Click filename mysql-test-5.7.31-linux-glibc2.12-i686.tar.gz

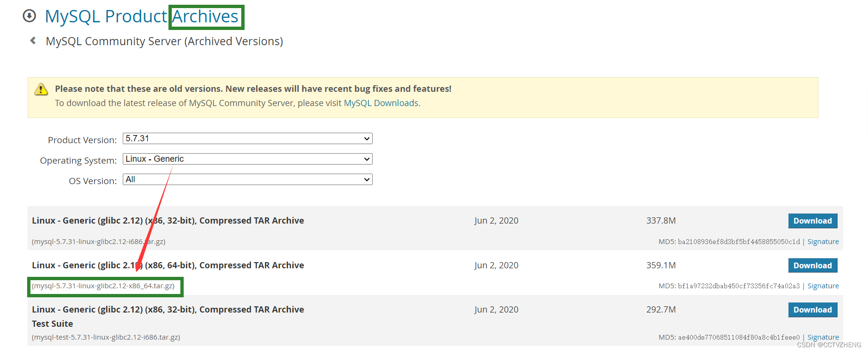[x=106, y=337]
